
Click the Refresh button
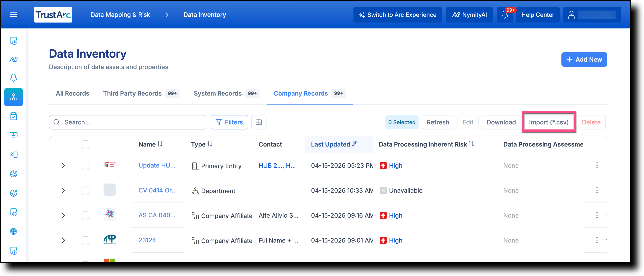(x=438, y=122)
